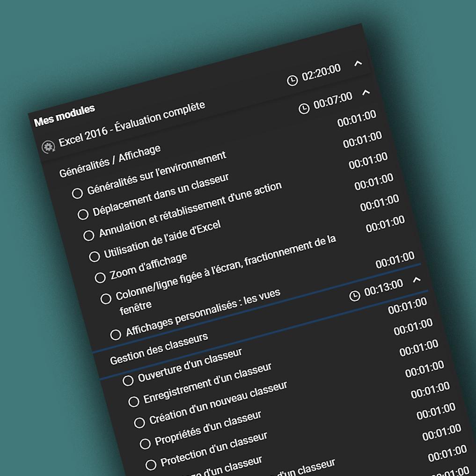This screenshot has height=476, width=476.
Task: Open the Protection d'un classeur lesson
Action: tap(214, 450)
